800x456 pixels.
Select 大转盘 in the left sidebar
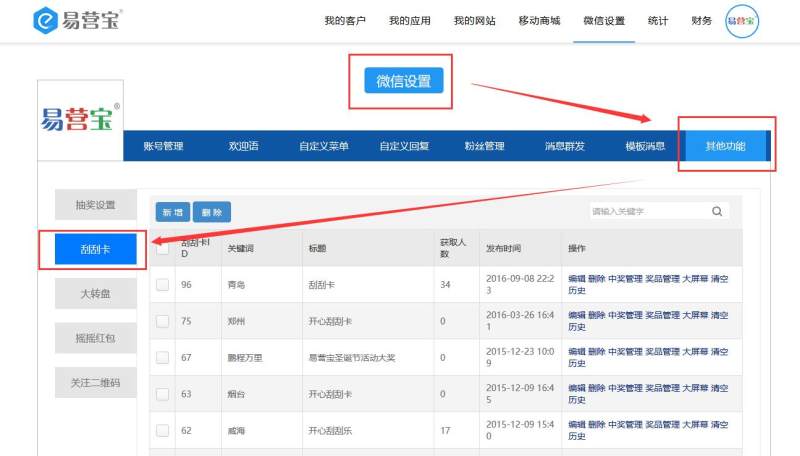(x=95, y=294)
